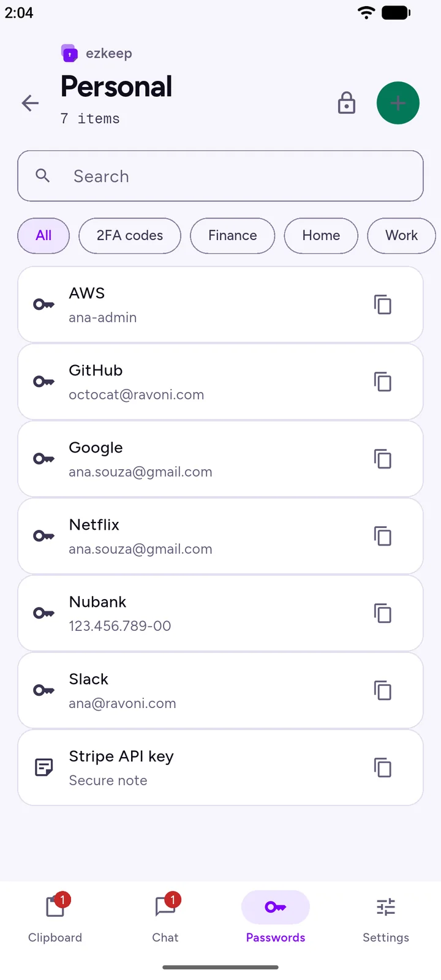This screenshot has height=980, width=441.
Task: Open the Google login entry
Action: (221, 459)
